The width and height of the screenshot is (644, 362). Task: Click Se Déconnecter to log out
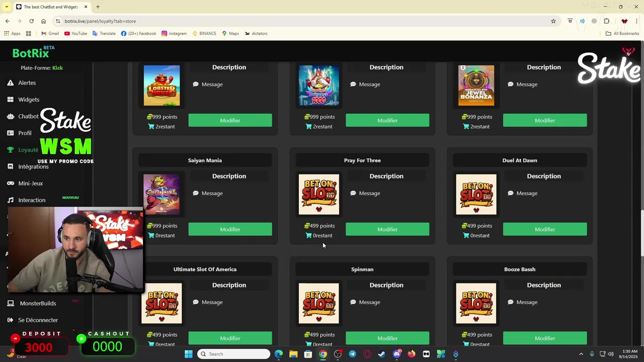click(x=38, y=320)
